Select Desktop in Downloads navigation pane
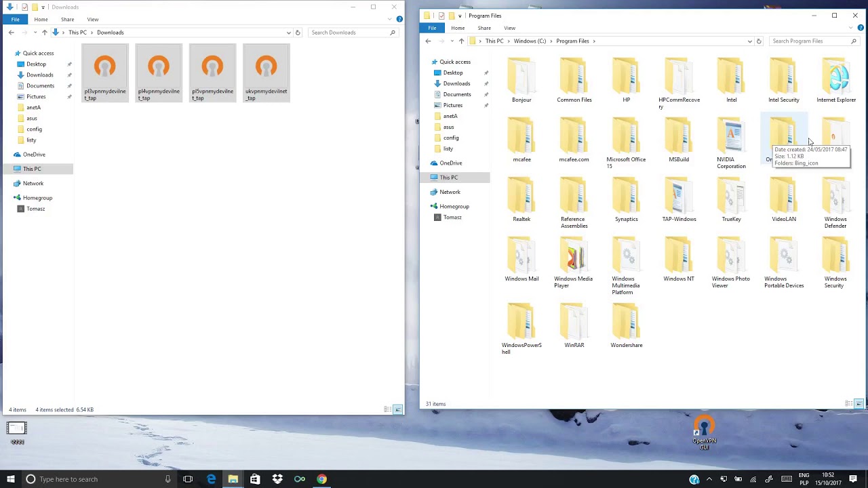The height and width of the screenshot is (488, 868). point(36,64)
